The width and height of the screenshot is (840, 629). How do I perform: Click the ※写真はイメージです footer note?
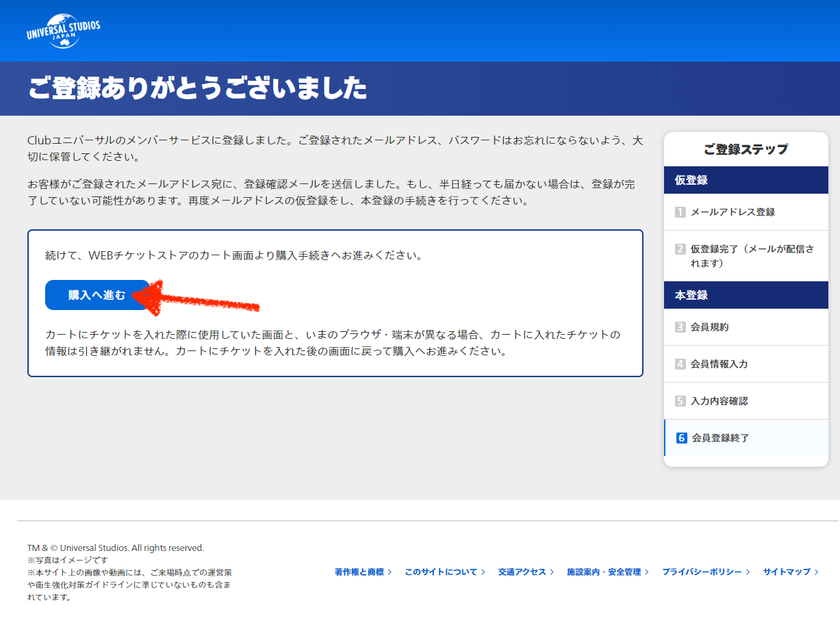(x=68, y=560)
